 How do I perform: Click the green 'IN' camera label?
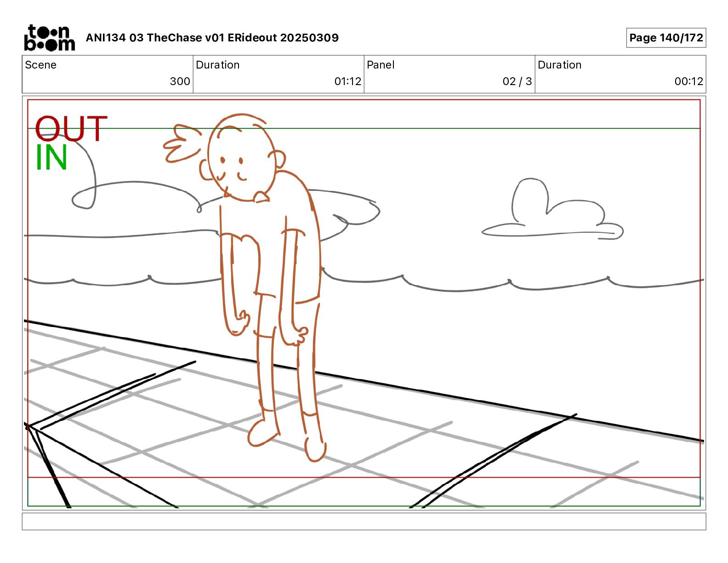(51, 157)
